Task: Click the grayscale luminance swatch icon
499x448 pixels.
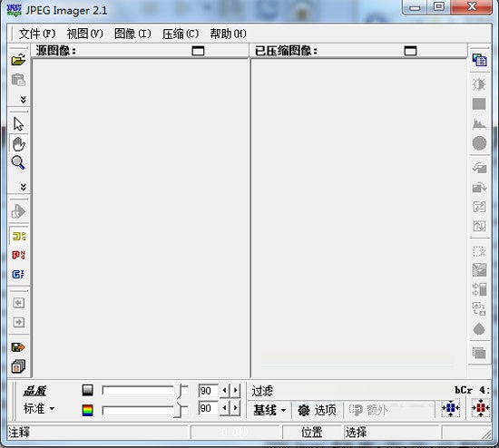Action: pyautogui.click(x=87, y=390)
